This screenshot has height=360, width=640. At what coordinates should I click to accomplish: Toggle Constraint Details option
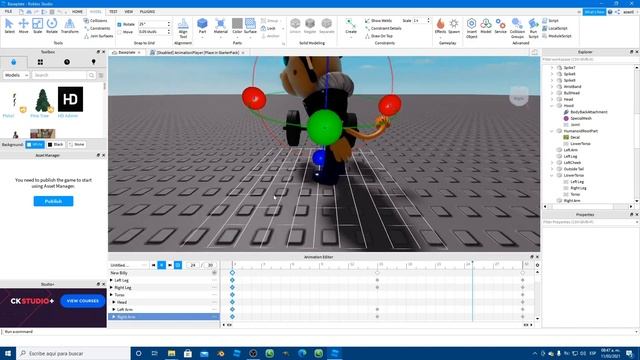(x=383, y=28)
